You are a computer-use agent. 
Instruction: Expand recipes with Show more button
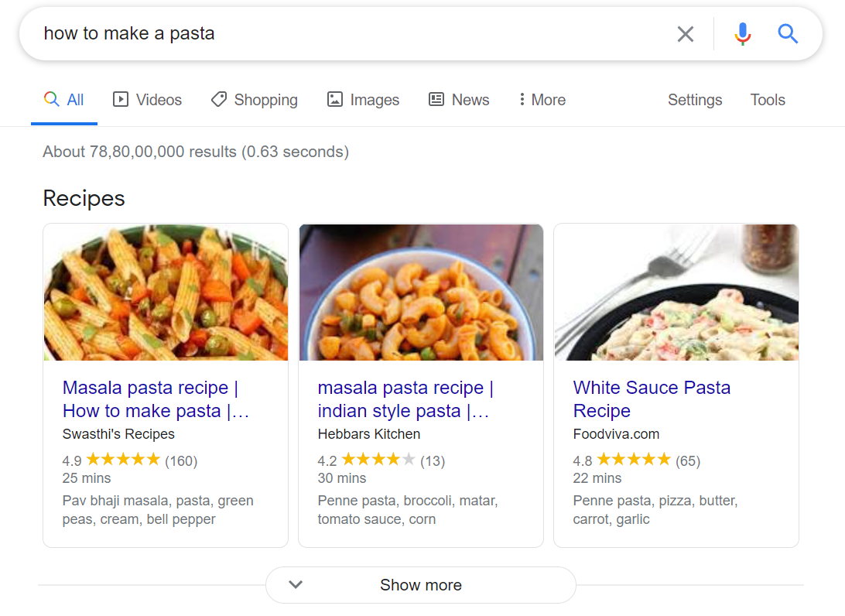click(420, 585)
